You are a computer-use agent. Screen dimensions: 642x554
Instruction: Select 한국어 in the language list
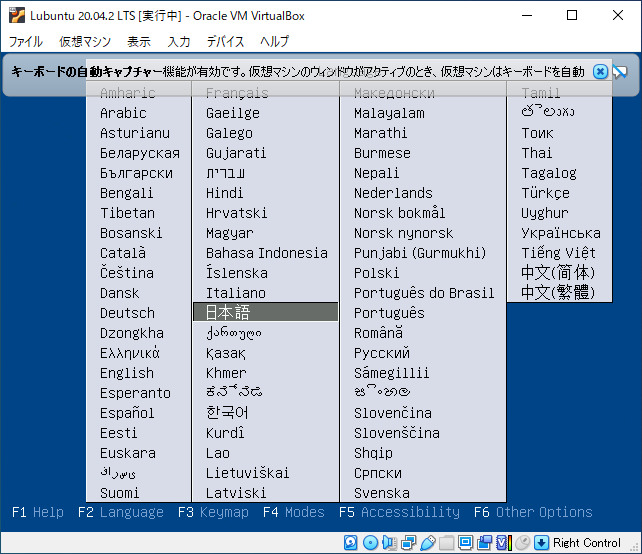[x=227, y=412]
